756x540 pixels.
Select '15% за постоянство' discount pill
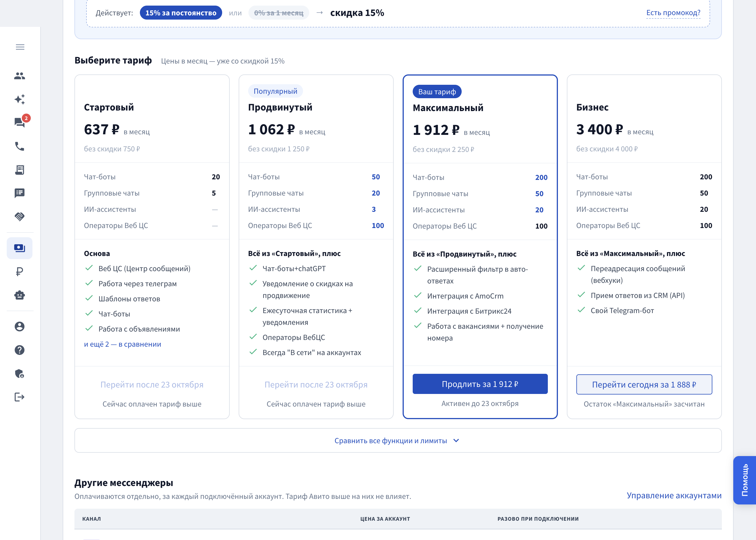(x=181, y=13)
